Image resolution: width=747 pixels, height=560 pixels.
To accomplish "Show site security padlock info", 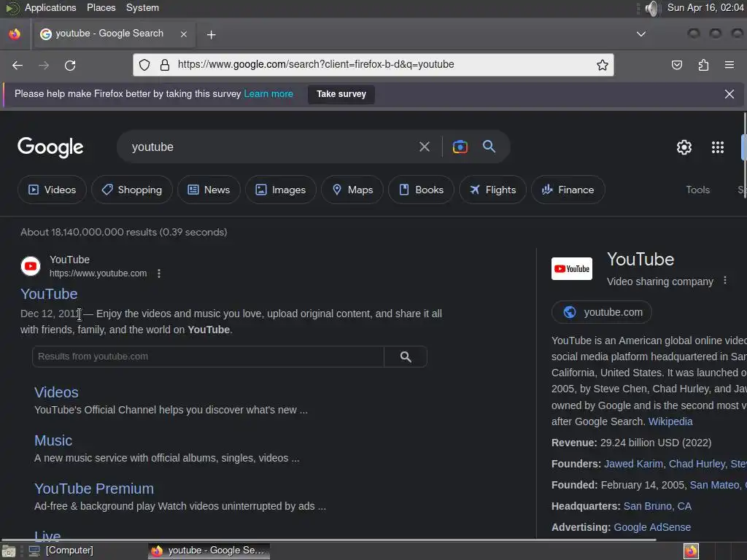I will coord(165,65).
